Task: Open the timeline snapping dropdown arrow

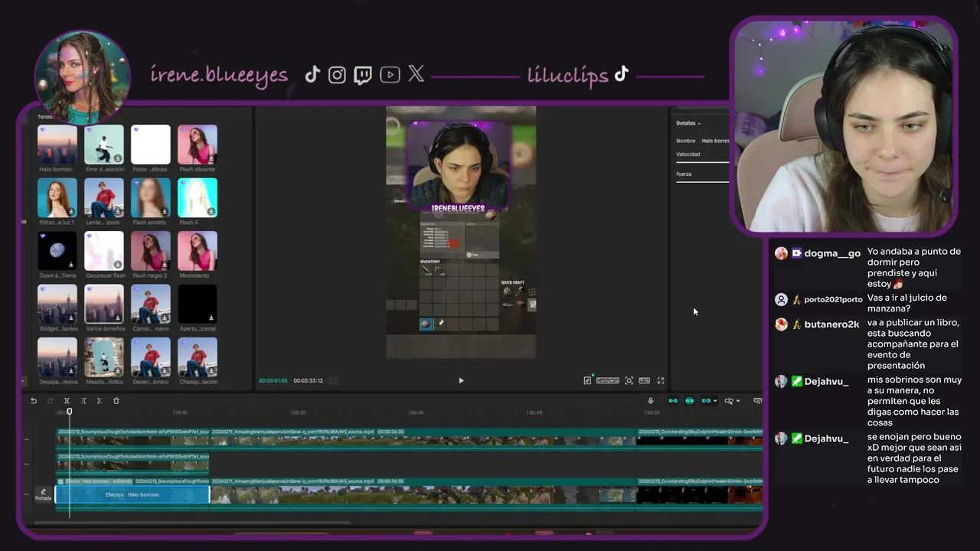Action: pyautogui.click(x=715, y=401)
